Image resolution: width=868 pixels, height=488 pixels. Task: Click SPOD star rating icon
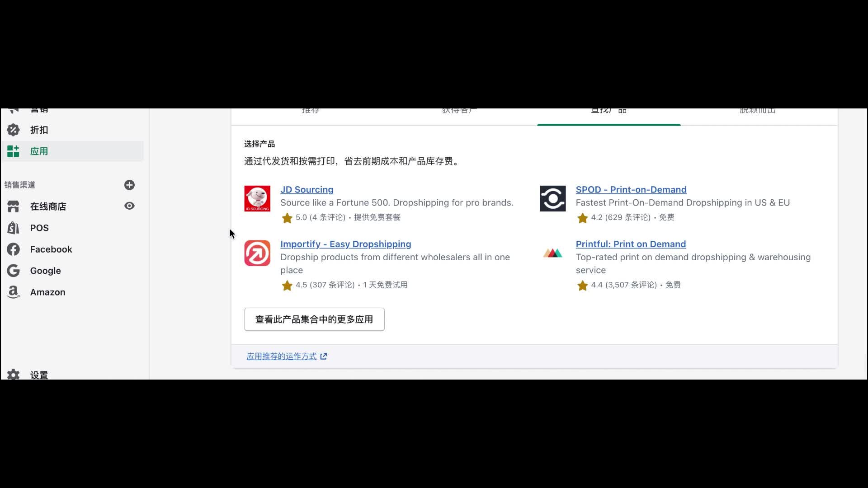(x=582, y=218)
